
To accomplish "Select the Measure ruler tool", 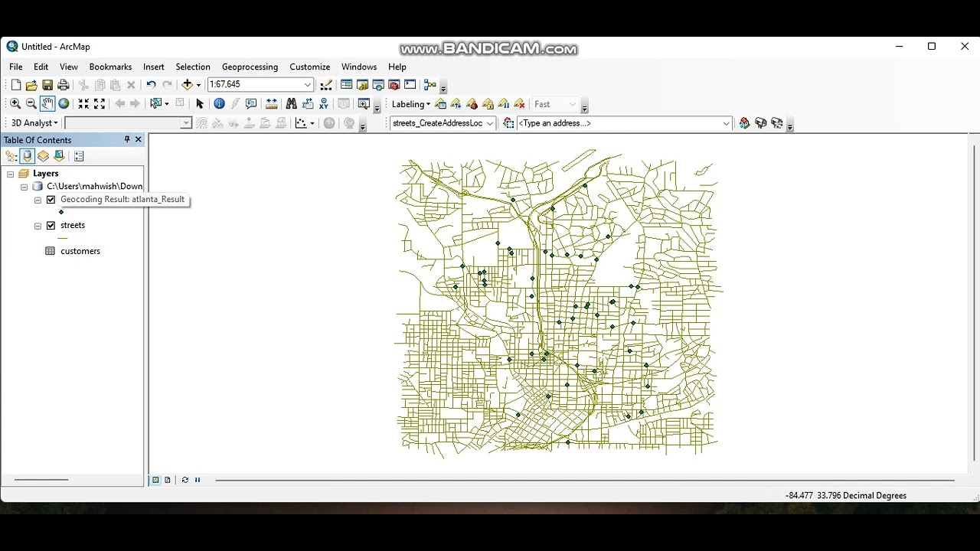I will click(x=272, y=104).
